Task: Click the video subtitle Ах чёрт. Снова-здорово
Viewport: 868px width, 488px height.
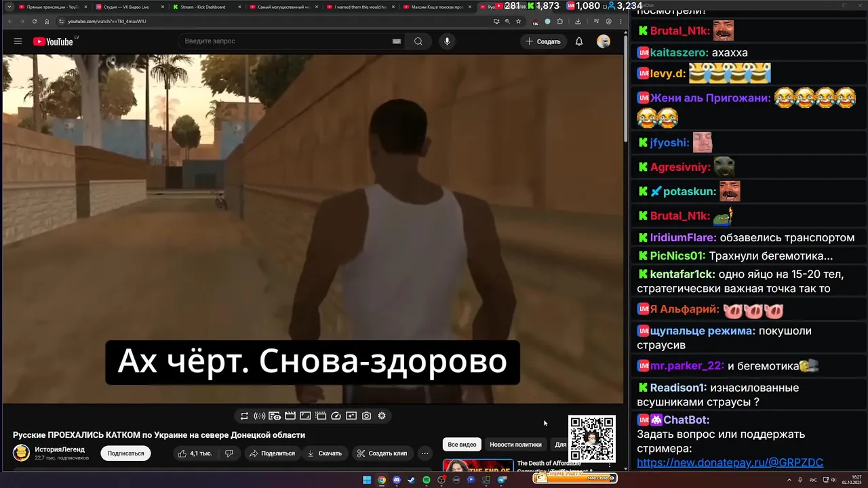Action: coord(312,362)
